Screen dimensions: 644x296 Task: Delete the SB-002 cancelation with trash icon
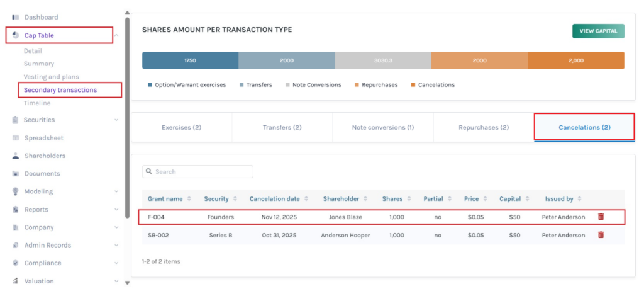601,235
